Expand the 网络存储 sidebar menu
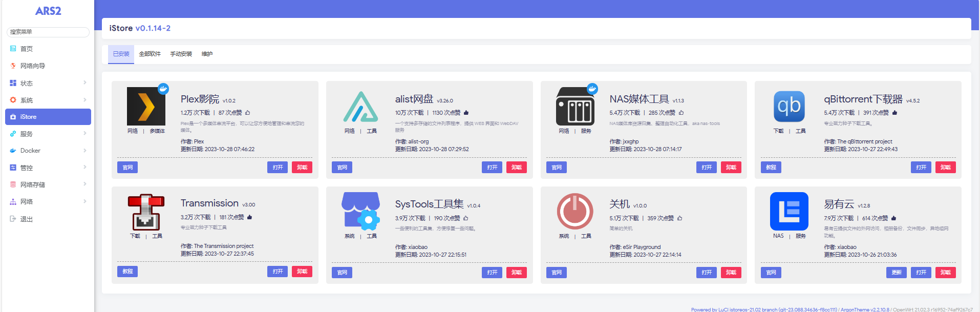The image size is (980, 312). coord(48,184)
